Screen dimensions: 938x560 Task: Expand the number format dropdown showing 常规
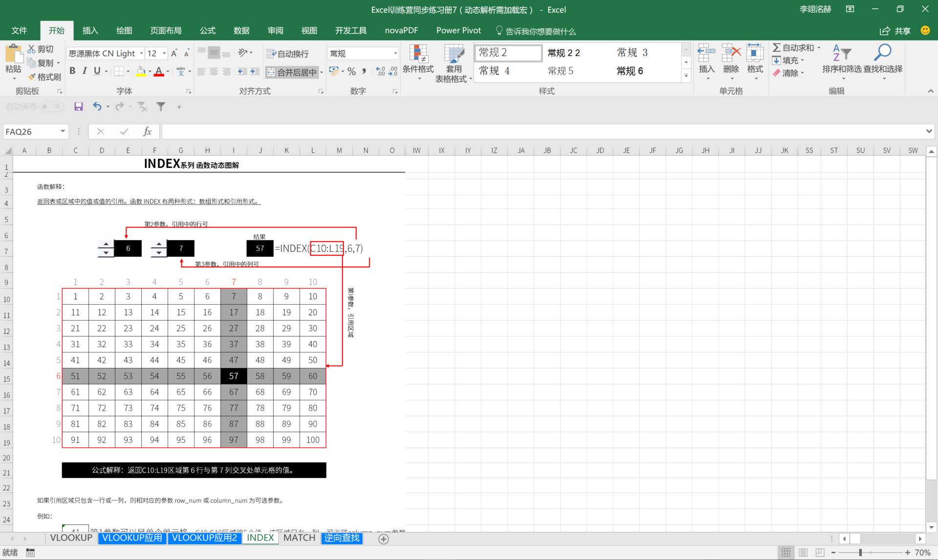[395, 53]
